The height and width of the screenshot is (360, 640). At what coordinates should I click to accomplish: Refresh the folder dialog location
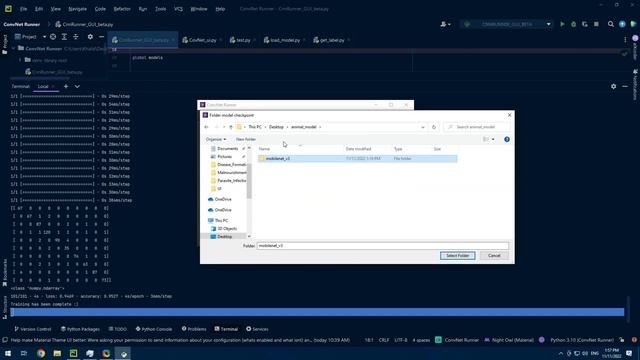tap(434, 127)
